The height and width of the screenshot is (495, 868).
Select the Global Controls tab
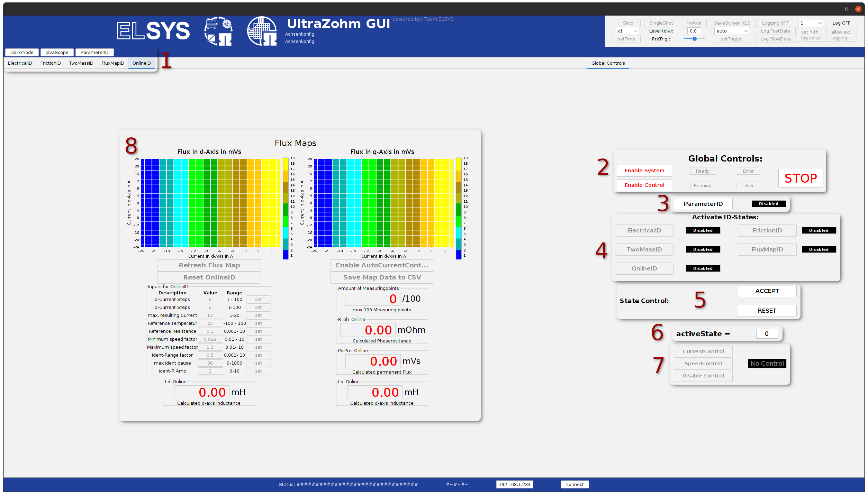click(608, 63)
